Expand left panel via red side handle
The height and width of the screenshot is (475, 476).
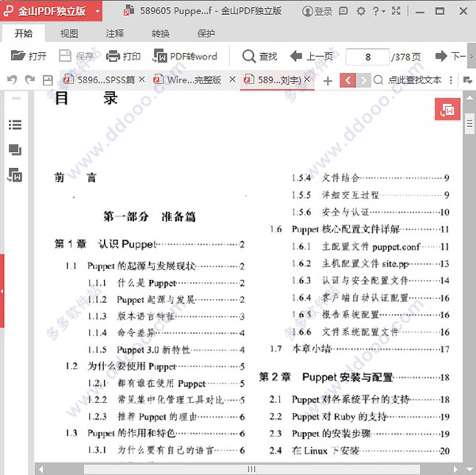pyautogui.click(x=2, y=291)
